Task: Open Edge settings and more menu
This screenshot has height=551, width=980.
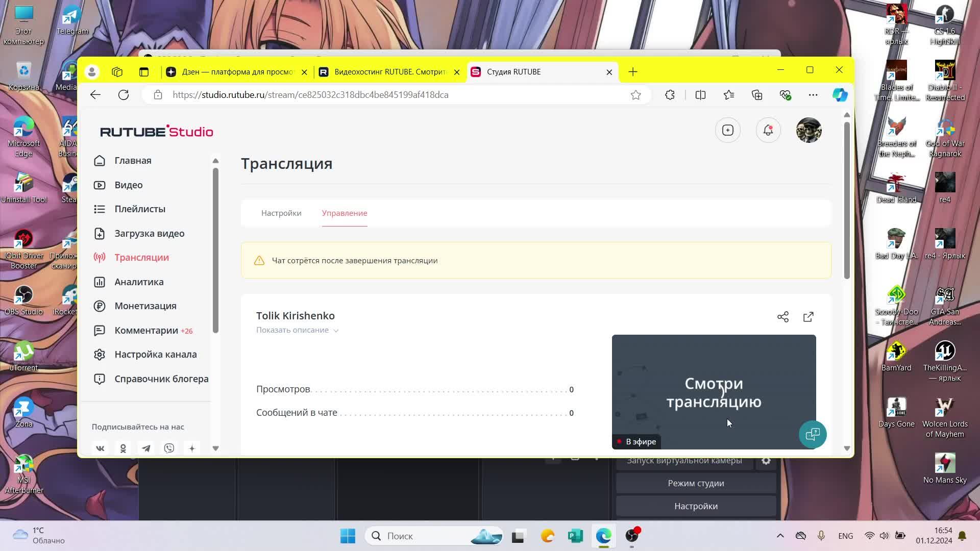Action: (x=813, y=95)
